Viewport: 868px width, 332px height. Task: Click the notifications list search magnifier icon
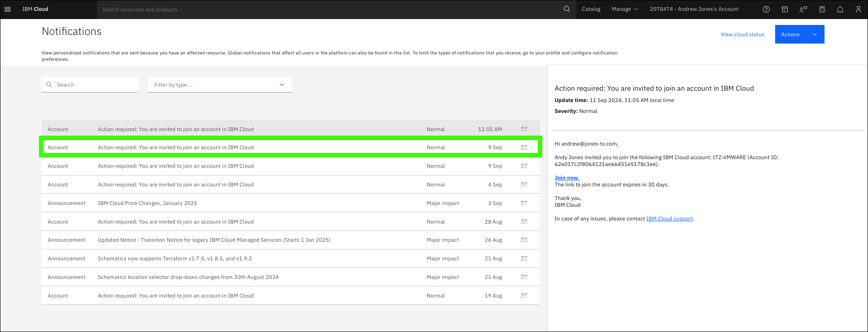click(x=49, y=85)
